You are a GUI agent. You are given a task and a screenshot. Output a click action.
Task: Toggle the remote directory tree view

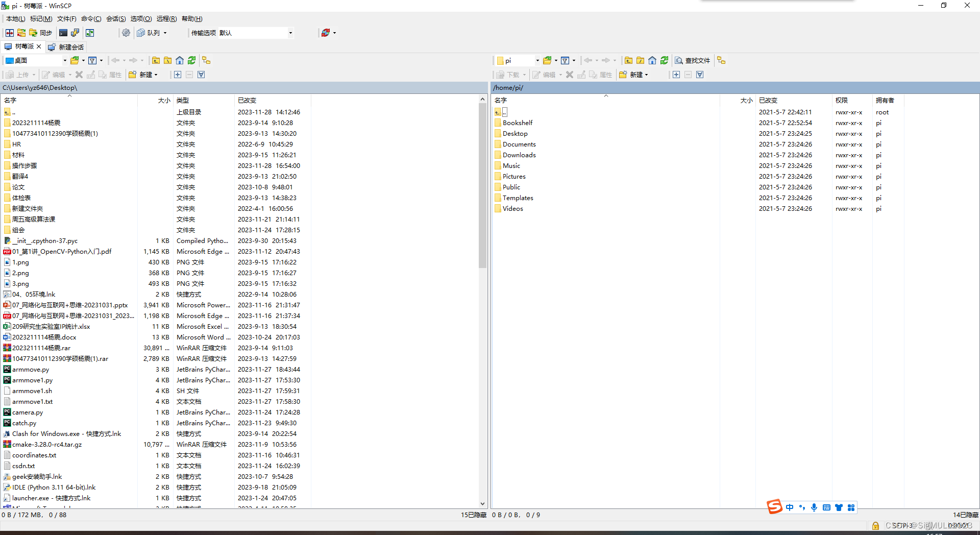click(x=721, y=60)
